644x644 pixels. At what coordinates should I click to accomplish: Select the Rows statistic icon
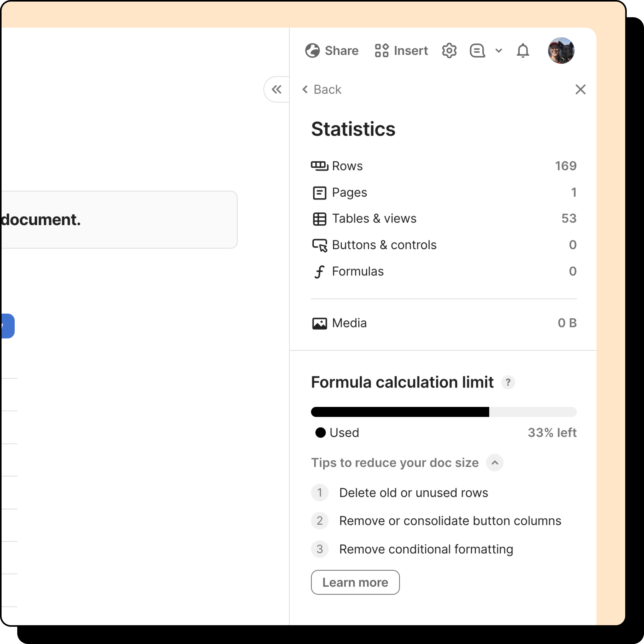click(319, 166)
